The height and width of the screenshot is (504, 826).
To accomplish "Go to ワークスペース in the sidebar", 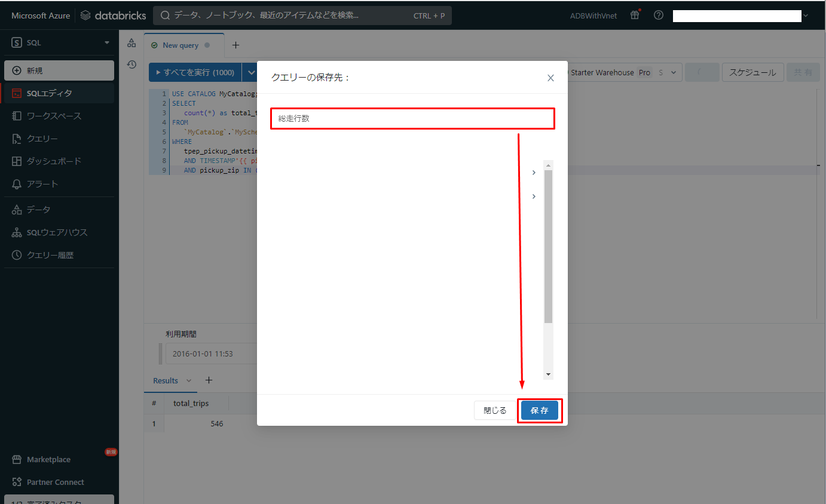I will click(59, 116).
